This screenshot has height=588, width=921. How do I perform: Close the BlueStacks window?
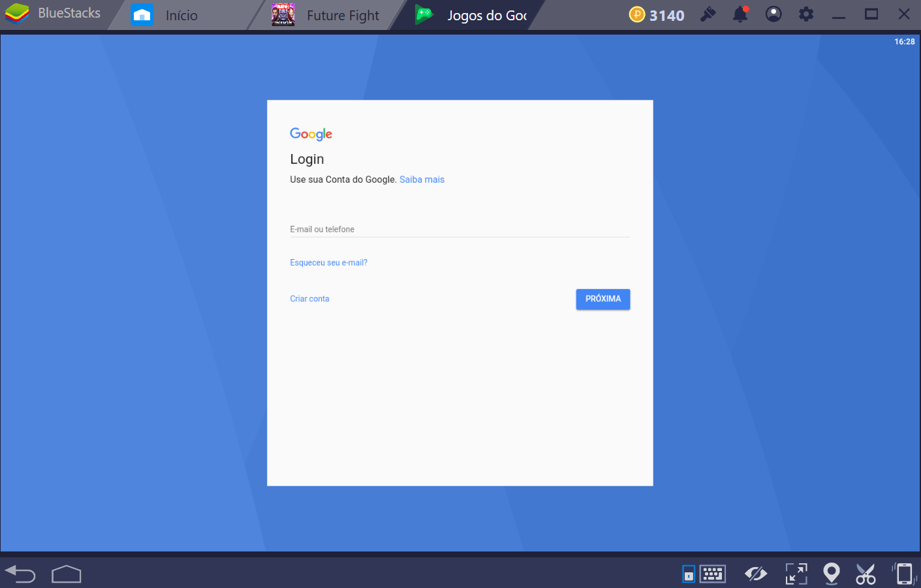[x=904, y=14]
